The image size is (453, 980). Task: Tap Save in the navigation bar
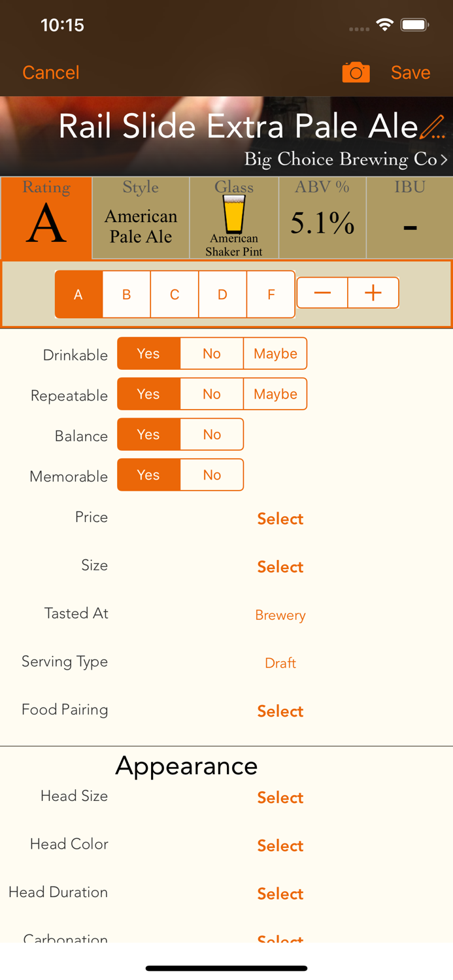(x=411, y=73)
